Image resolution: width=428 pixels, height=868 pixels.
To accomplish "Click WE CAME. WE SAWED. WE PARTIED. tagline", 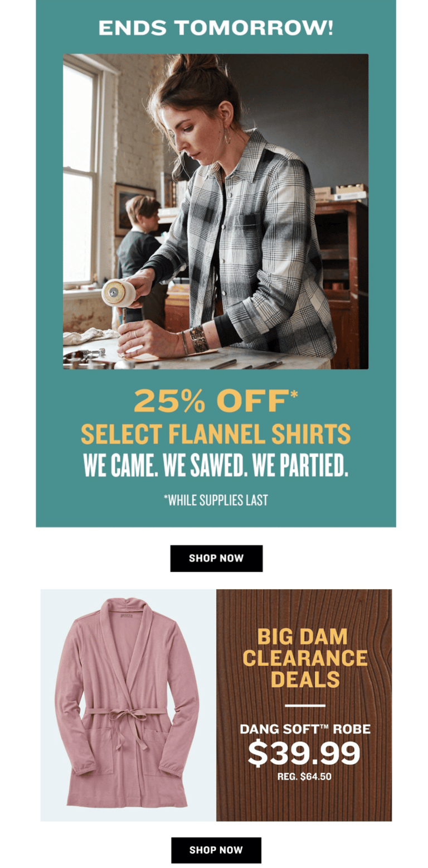I will (216, 466).
